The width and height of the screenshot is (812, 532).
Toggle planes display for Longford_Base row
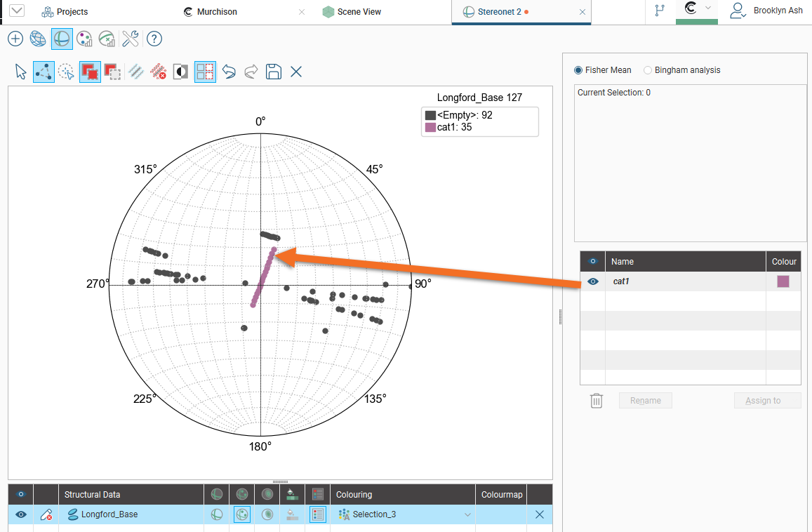(x=217, y=514)
